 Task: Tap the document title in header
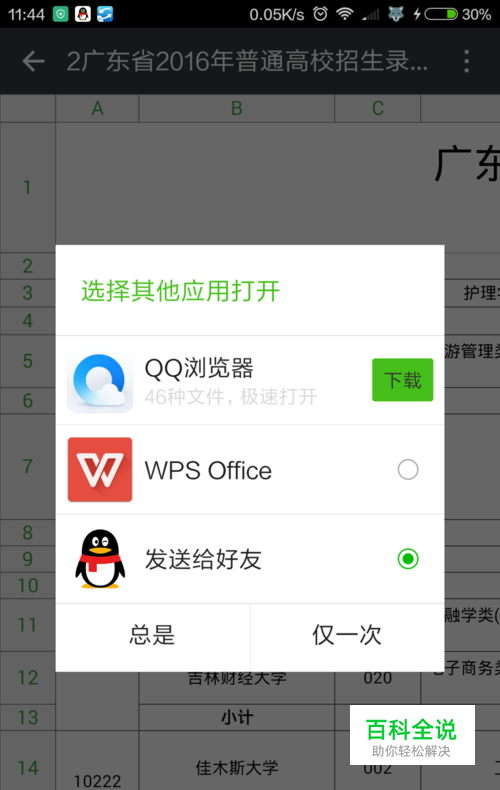247,61
